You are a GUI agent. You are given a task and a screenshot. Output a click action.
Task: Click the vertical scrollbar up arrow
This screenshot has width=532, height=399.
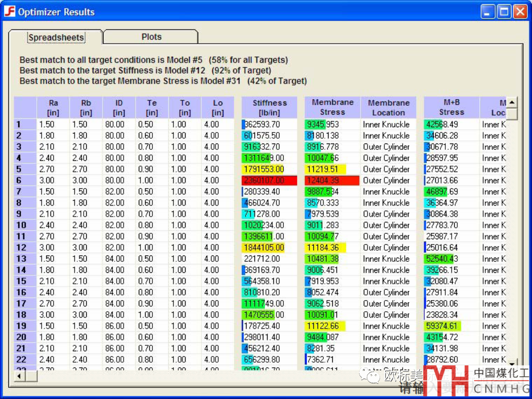(511, 103)
